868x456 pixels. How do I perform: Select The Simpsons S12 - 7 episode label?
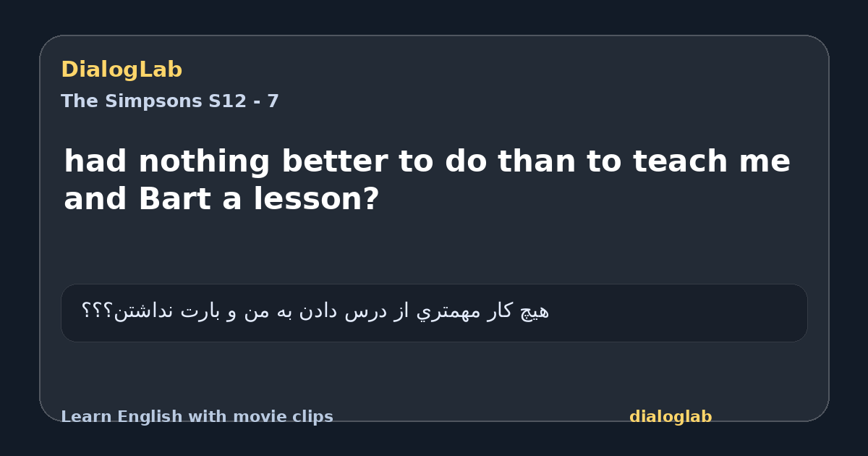(x=170, y=101)
